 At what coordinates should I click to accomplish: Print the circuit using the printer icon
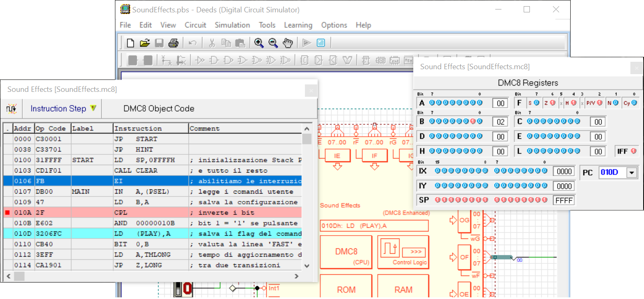tap(173, 43)
